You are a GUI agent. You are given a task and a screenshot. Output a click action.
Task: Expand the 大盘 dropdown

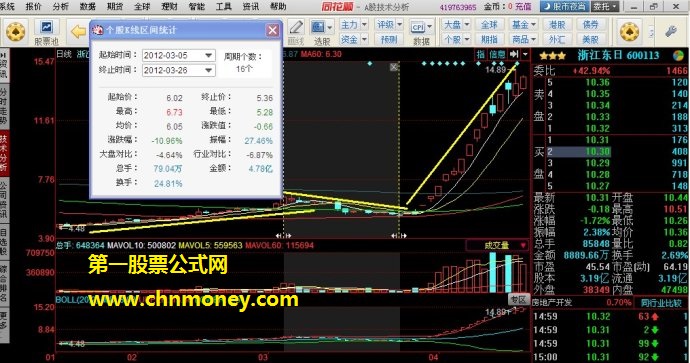[x=466, y=25]
